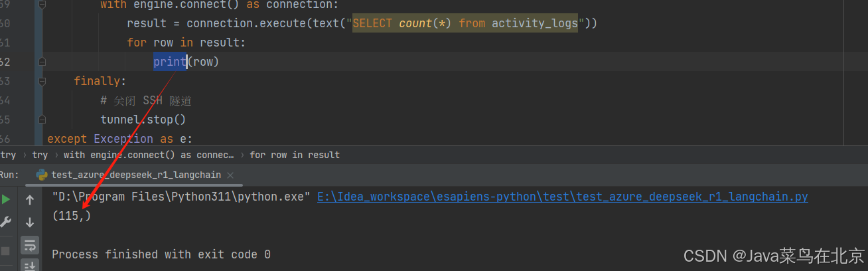Screen dimensions: 868x271
Task: Click the (115,) console output
Action: coord(71,216)
